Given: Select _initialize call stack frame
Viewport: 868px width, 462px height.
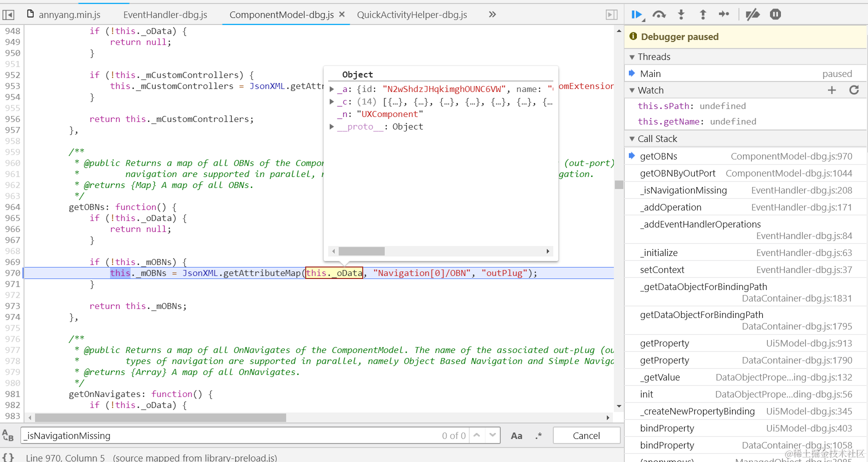Looking at the screenshot, I should point(745,253).
